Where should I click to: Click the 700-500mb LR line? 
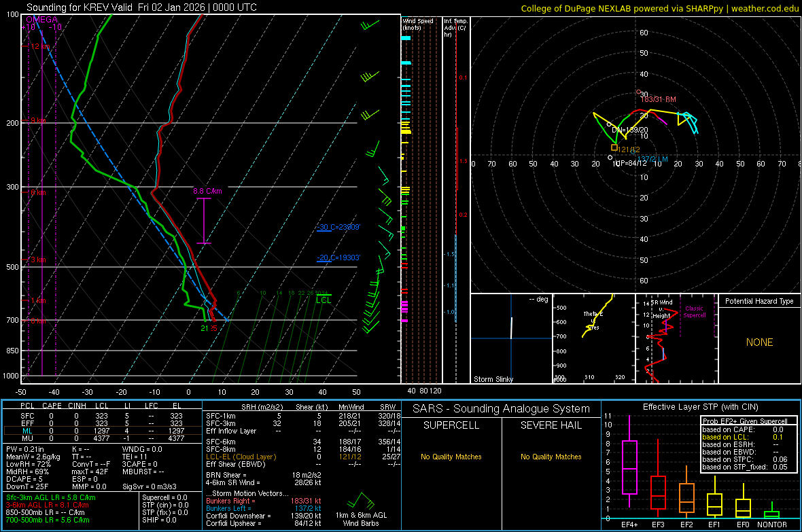tap(48, 520)
